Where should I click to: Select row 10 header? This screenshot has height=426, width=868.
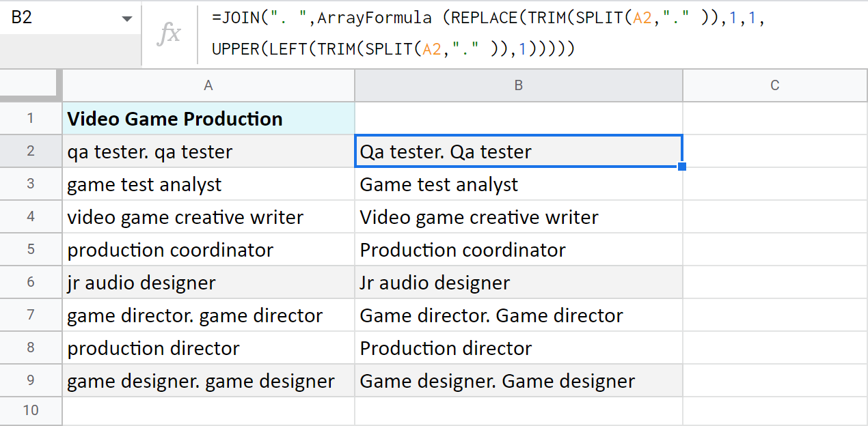click(31, 410)
